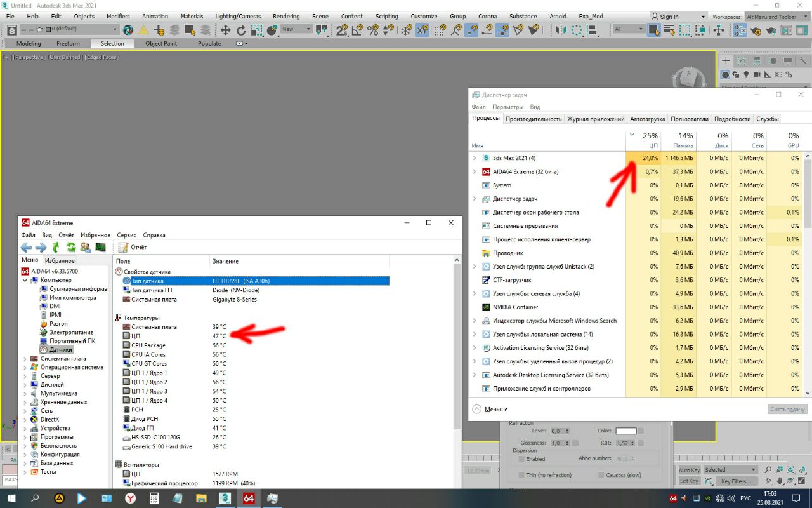Expand Системная плата tree node in AIDA64
The height and width of the screenshot is (508, 812).
click(25, 359)
